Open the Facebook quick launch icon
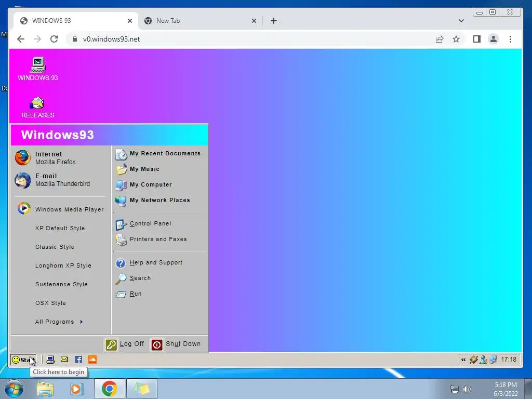 click(x=78, y=360)
